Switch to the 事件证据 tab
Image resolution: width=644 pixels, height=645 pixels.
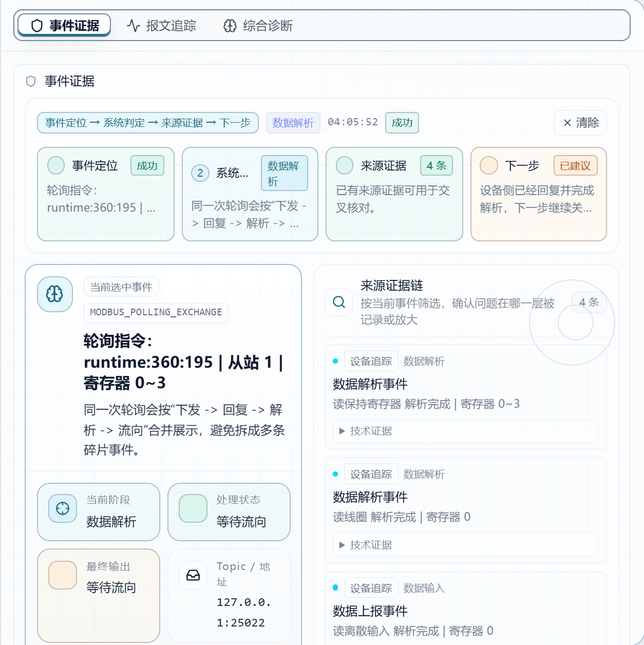64,25
